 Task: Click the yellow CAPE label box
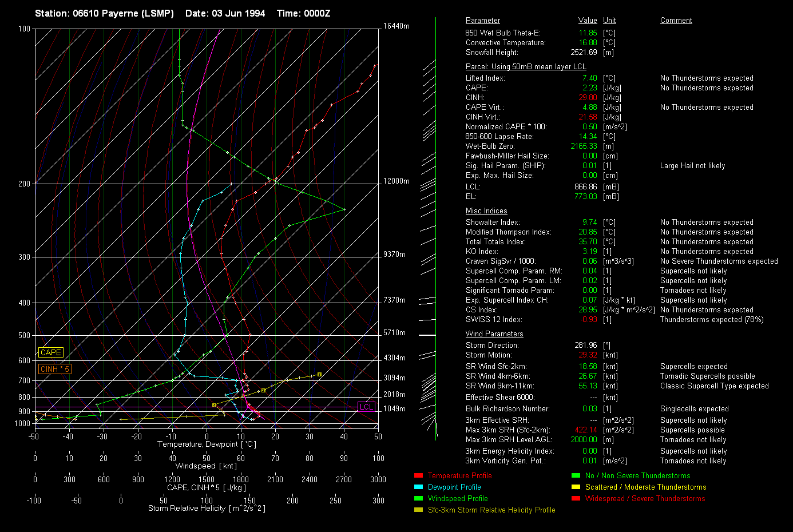(x=51, y=352)
